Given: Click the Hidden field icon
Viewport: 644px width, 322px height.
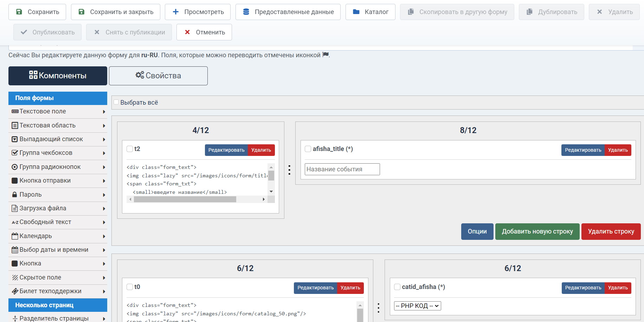Looking at the screenshot, I should (15, 277).
